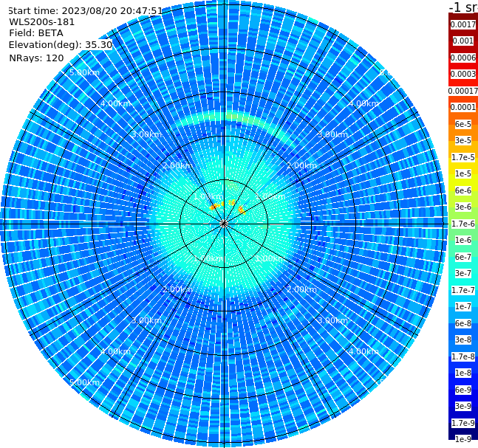478x448 pixels.
Task: Select the WLS200s-181 instrument label
Action: [x=42, y=22]
